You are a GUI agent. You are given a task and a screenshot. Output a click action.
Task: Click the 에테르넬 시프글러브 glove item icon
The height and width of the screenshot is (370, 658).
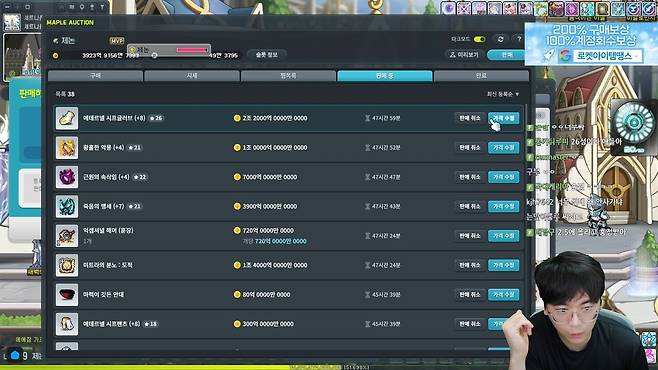(67, 118)
